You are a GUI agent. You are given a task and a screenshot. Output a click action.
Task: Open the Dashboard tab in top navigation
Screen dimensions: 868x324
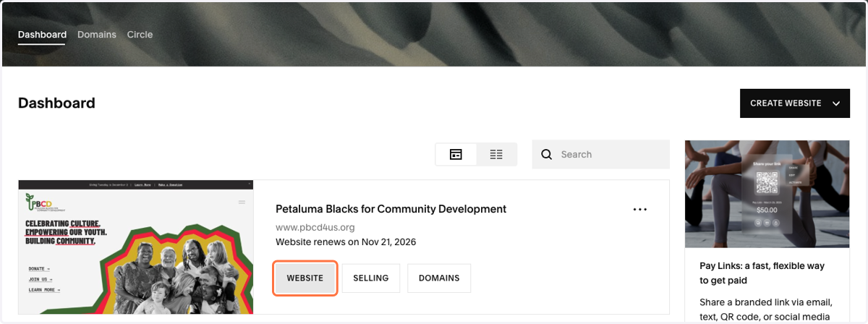click(42, 35)
